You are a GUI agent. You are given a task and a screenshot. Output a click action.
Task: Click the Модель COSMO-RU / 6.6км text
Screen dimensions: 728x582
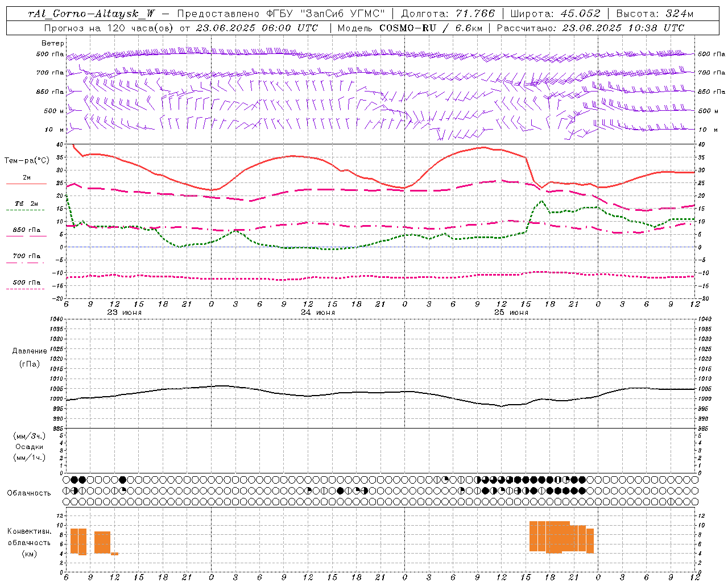click(x=411, y=28)
